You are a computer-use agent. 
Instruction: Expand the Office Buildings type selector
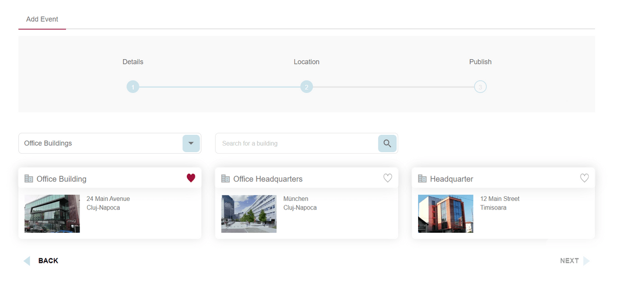coord(102,143)
